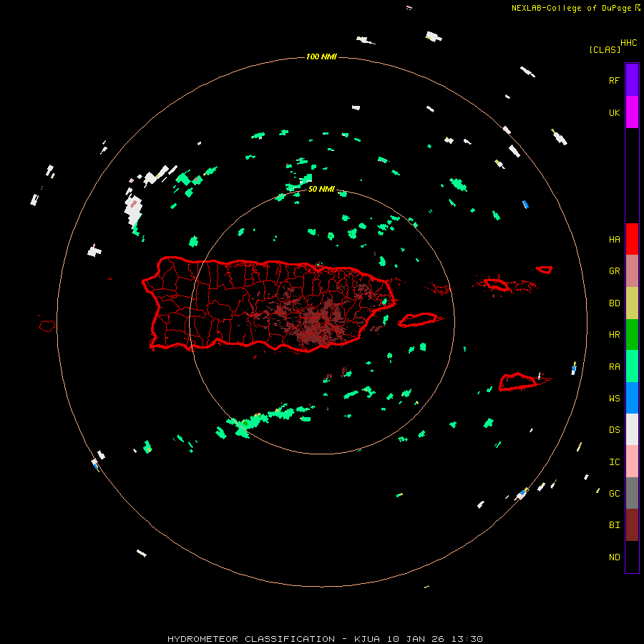Select the GC gray legend swatch
The image size is (644, 644).
coord(632,493)
